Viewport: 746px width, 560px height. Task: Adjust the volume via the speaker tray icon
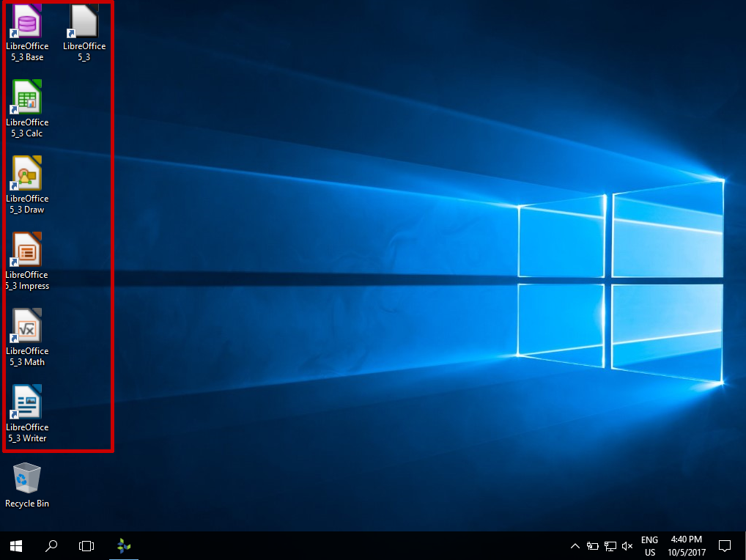[627, 545]
